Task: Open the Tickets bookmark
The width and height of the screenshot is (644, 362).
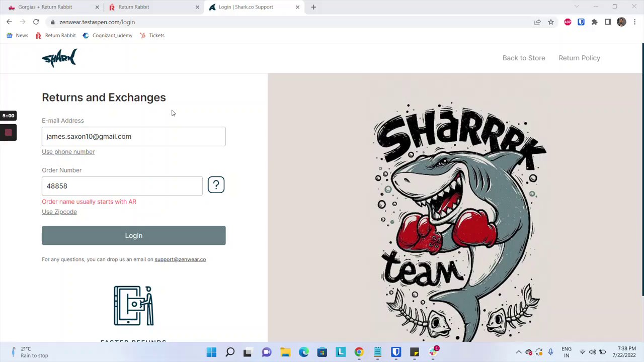Action: point(152,35)
